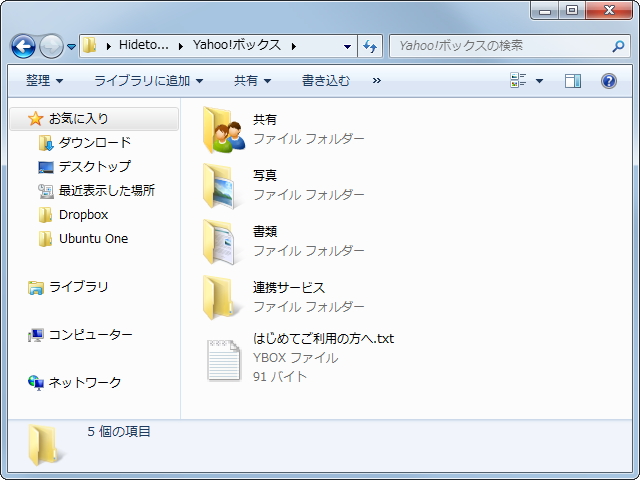The image size is (640, 480).
Task: Open ダウンロード in favorites
Action: 95,143
